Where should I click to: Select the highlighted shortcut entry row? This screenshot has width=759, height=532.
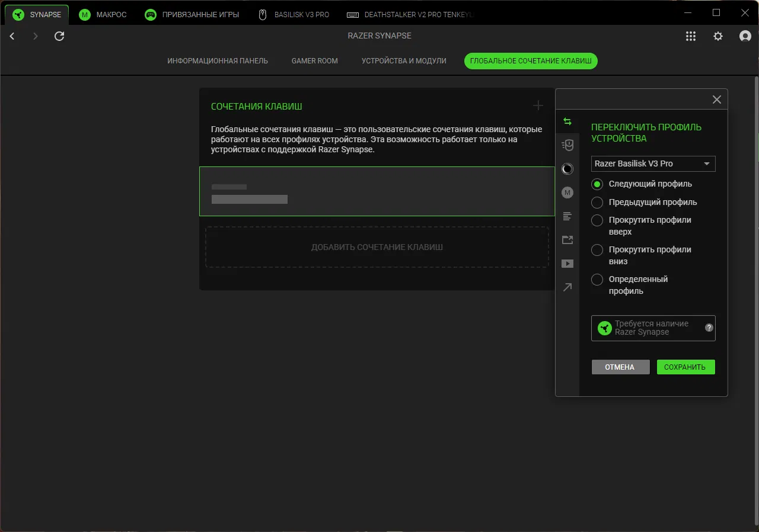pos(377,191)
